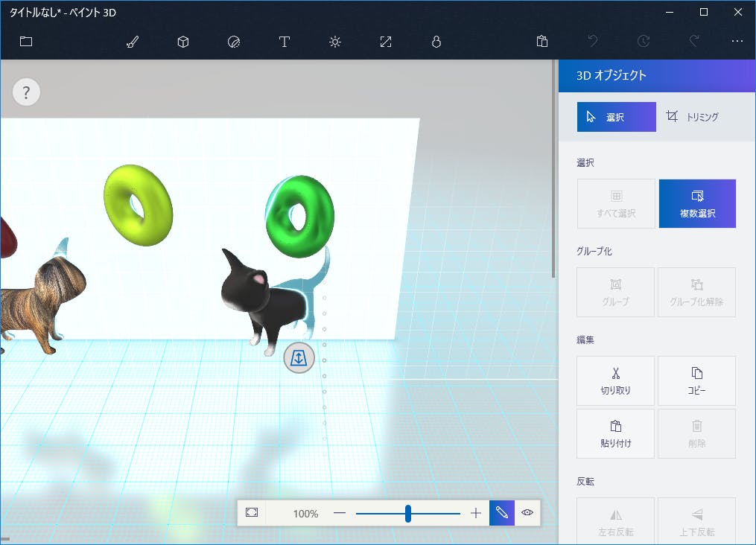This screenshot has width=756, height=545.
Task: Click the zoom in plus button
Action: (x=476, y=513)
